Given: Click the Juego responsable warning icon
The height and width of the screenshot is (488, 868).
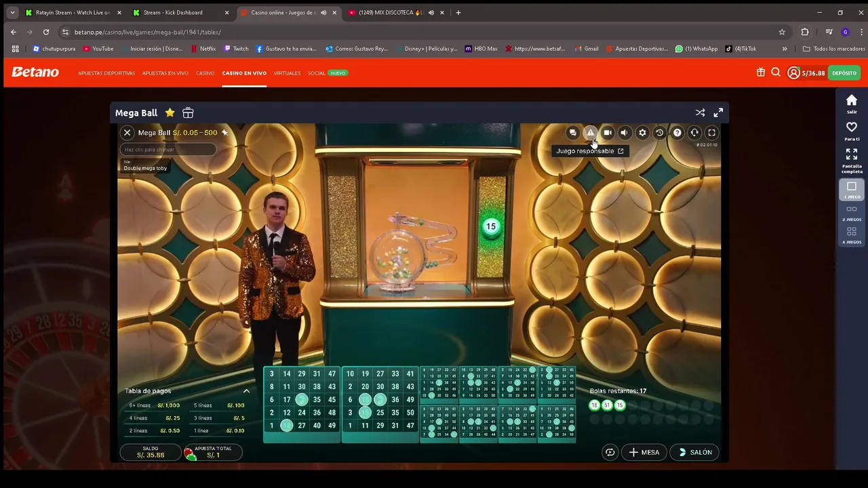Looking at the screenshot, I should [590, 133].
